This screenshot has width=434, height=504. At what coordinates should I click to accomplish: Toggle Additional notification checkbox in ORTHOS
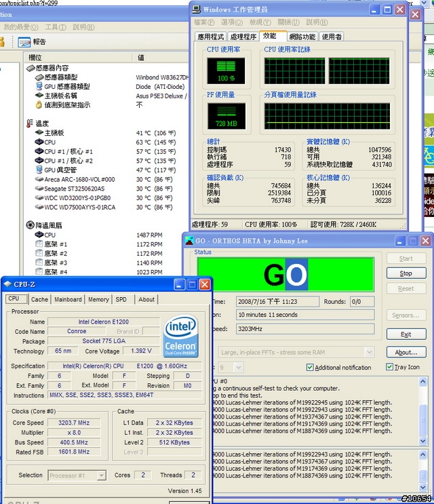pyautogui.click(x=310, y=368)
